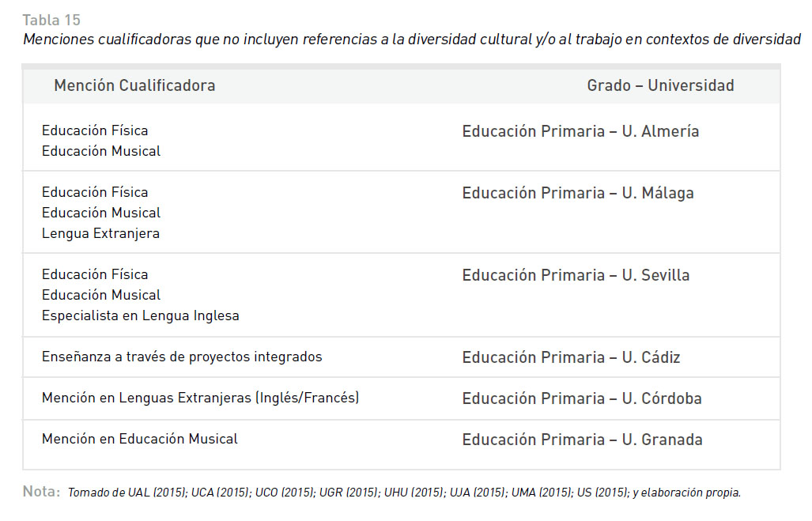Image resolution: width=812 pixels, height=521 pixels.
Task: Select the 'Grado – Universidad' column header
Action: pyautogui.click(x=660, y=85)
